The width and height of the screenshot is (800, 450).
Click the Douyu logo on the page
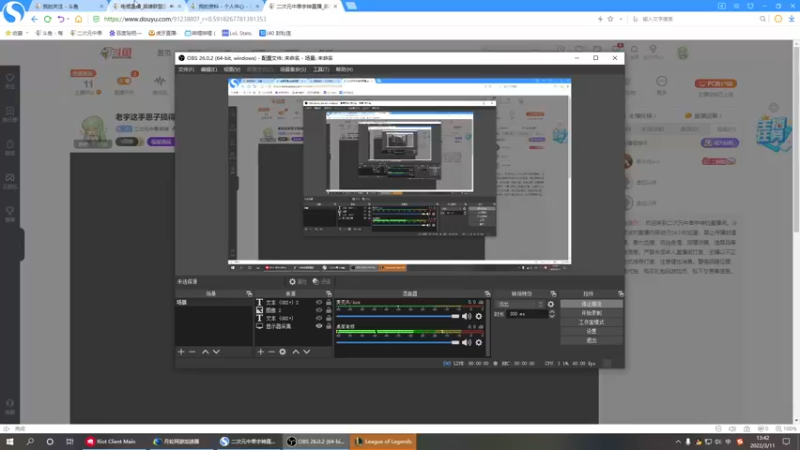[116, 53]
